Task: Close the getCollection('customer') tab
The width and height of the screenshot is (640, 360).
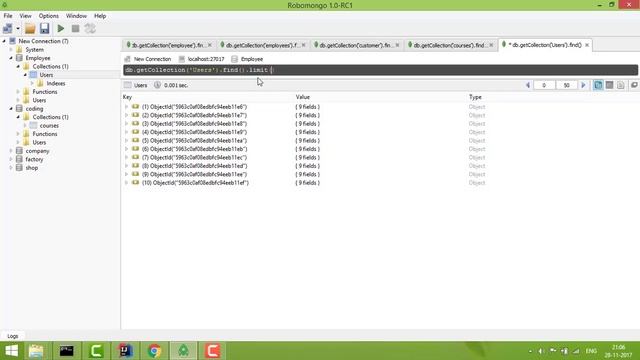Action: 398,45
